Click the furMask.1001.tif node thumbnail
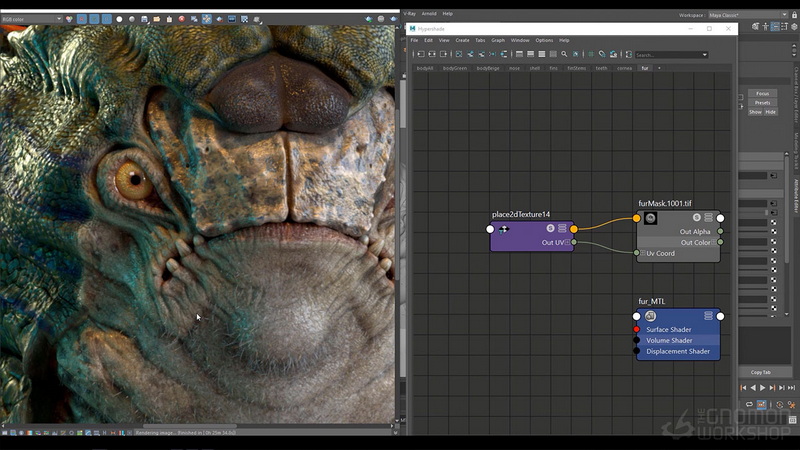This screenshot has width=800, height=450. point(650,218)
